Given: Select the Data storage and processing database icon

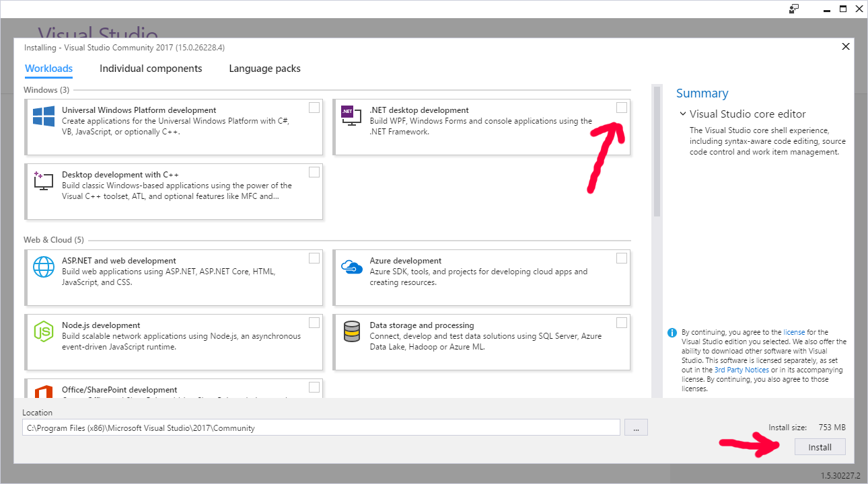Looking at the screenshot, I should coord(351,331).
